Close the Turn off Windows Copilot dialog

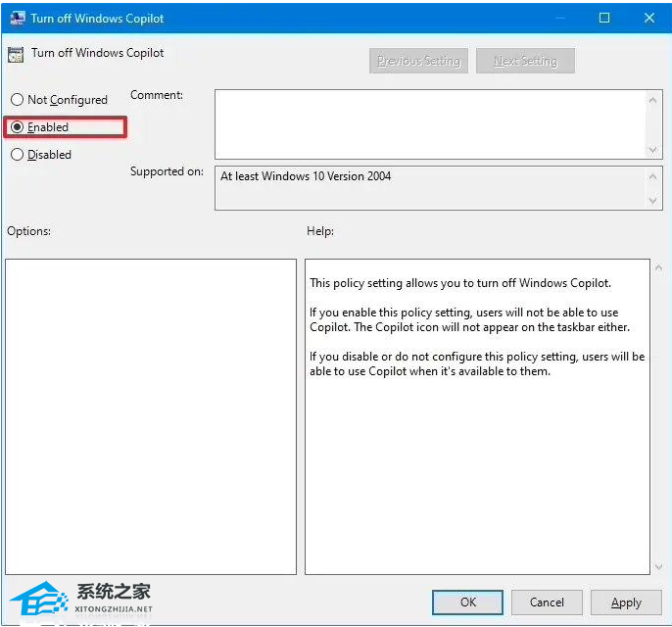tap(648, 18)
